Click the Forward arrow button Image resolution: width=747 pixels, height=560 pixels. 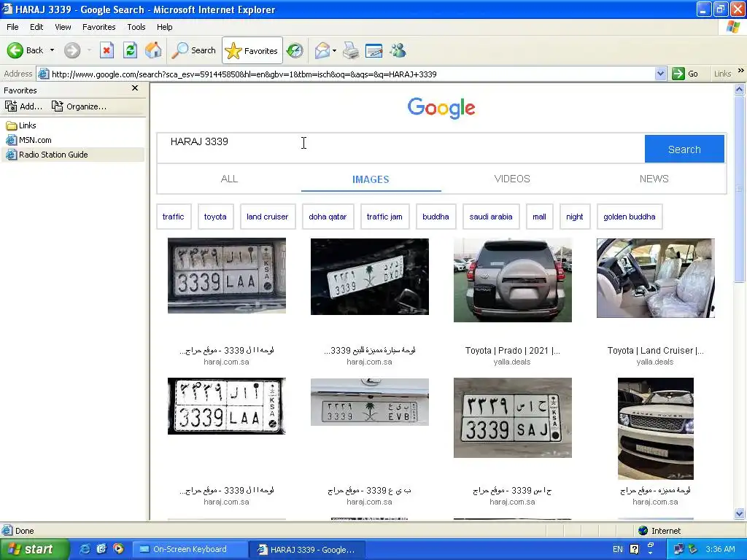pos(72,50)
